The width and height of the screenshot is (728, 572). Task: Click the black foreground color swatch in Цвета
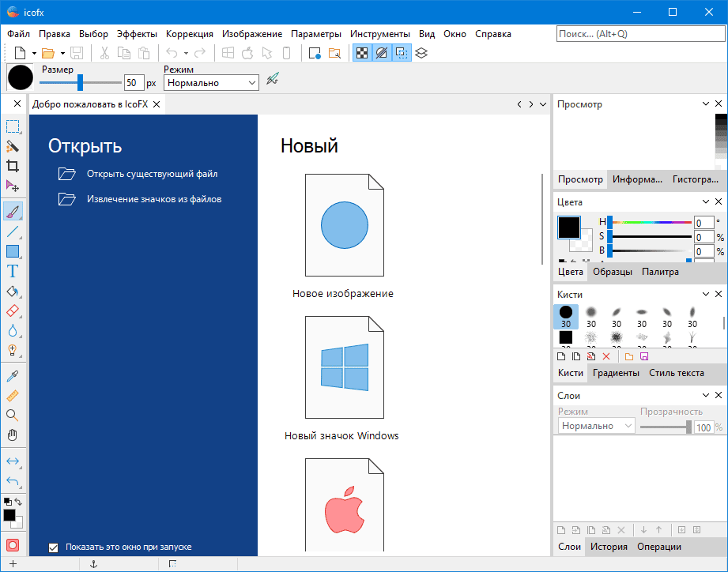pyautogui.click(x=569, y=228)
